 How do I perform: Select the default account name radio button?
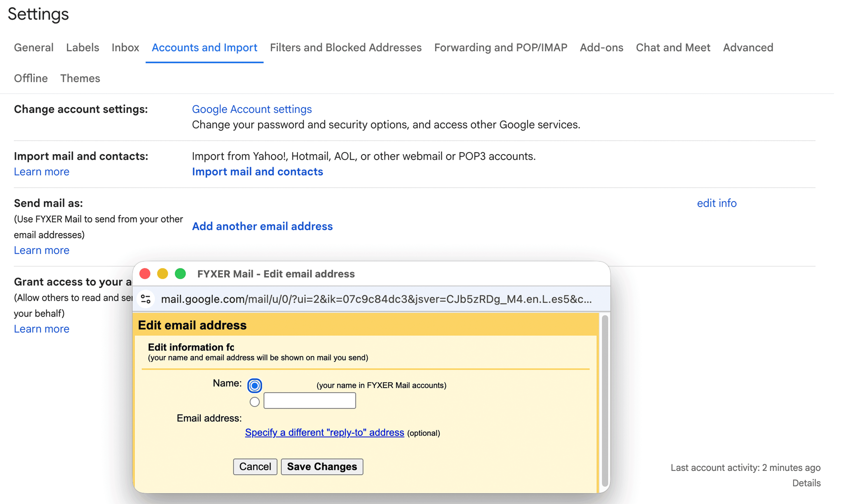point(255,385)
